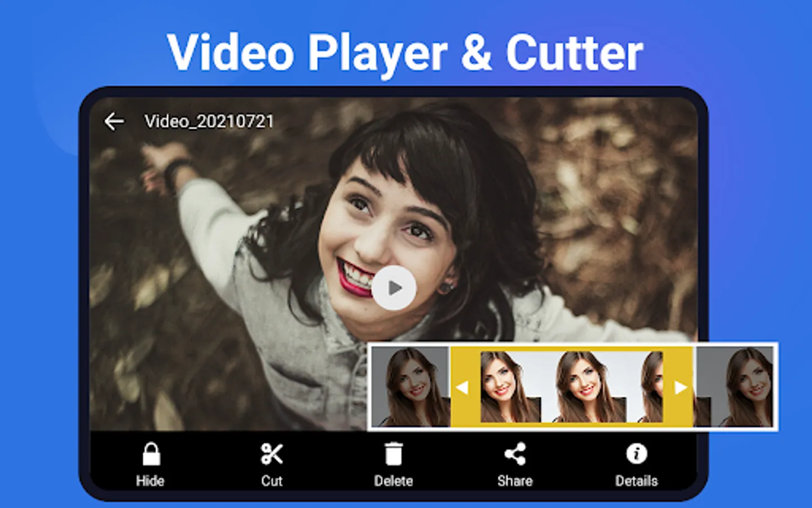Screen dimensions: 812x508
Task: Select the first gray frame in the filmstrip
Action: 411,387
